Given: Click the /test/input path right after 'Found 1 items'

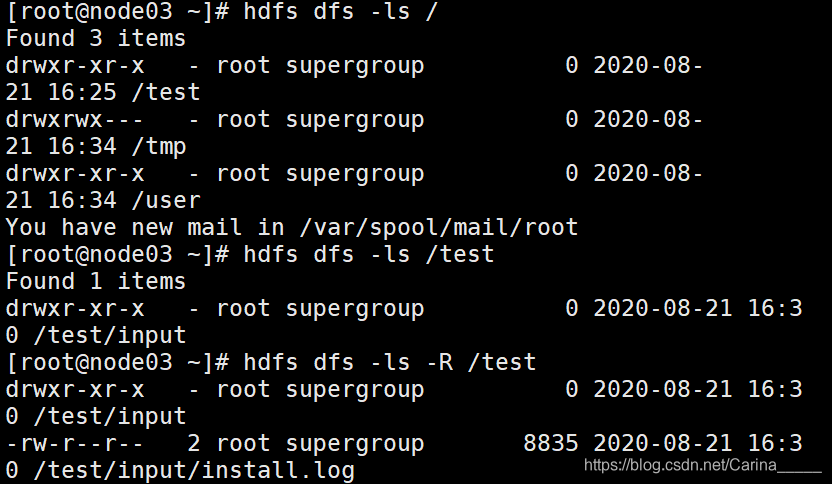Looking at the screenshot, I should point(109,335).
